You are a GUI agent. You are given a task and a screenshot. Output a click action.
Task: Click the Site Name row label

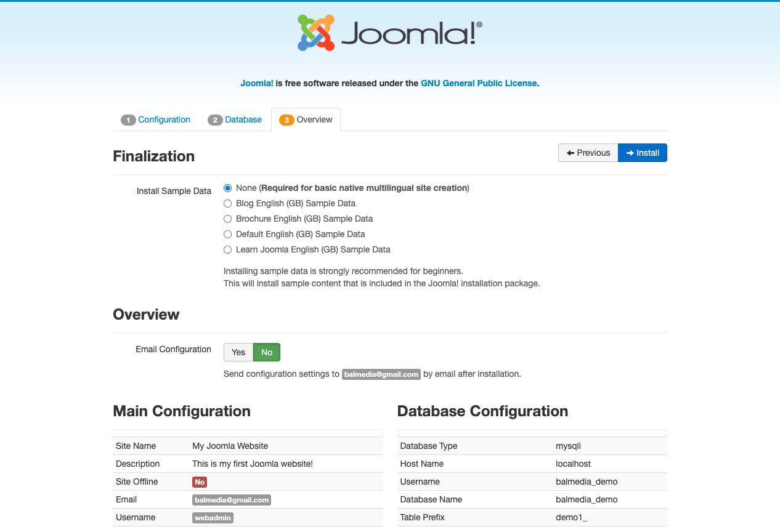(136, 446)
